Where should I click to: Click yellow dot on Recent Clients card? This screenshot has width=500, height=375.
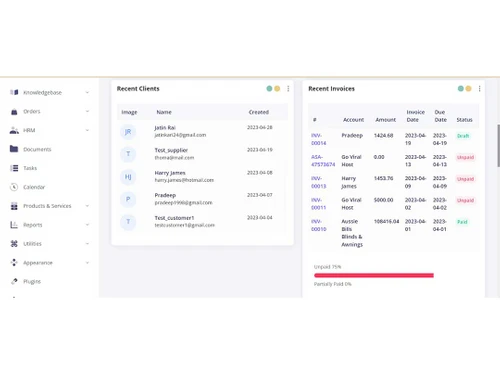pyautogui.click(x=277, y=89)
